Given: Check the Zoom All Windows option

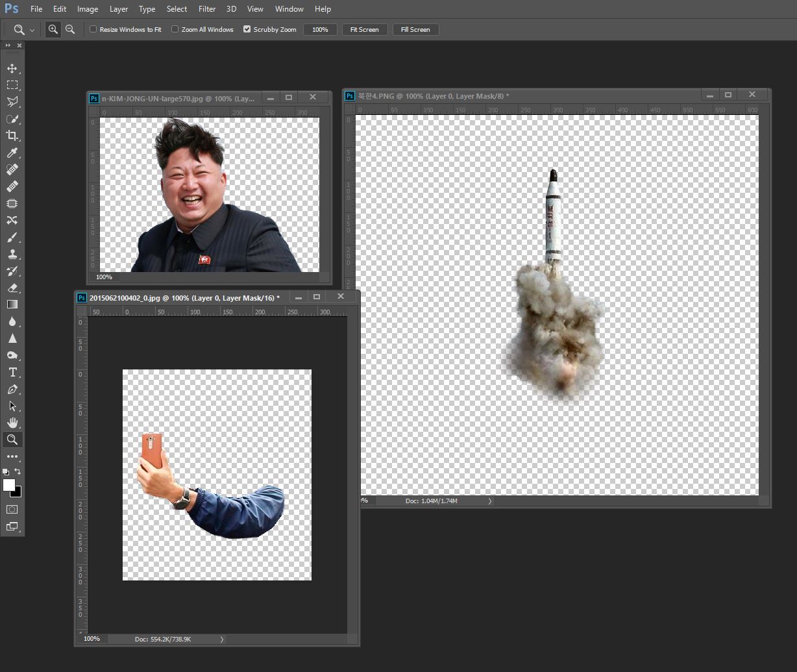Looking at the screenshot, I should (x=175, y=29).
